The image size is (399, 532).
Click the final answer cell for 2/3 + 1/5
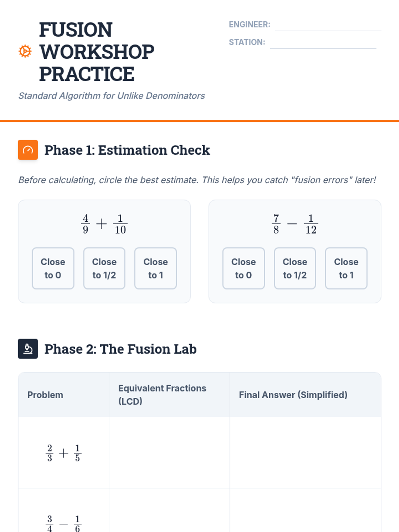[x=305, y=453]
